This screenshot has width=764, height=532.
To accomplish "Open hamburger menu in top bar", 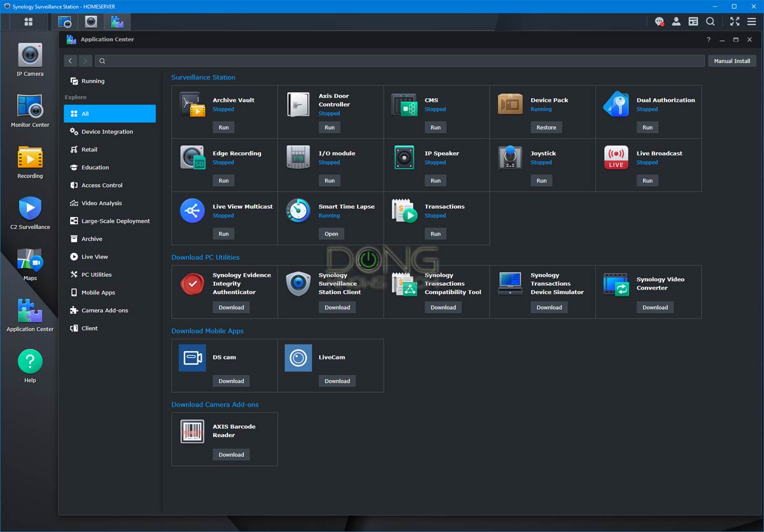I will pyautogui.click(x=752, y=22).
